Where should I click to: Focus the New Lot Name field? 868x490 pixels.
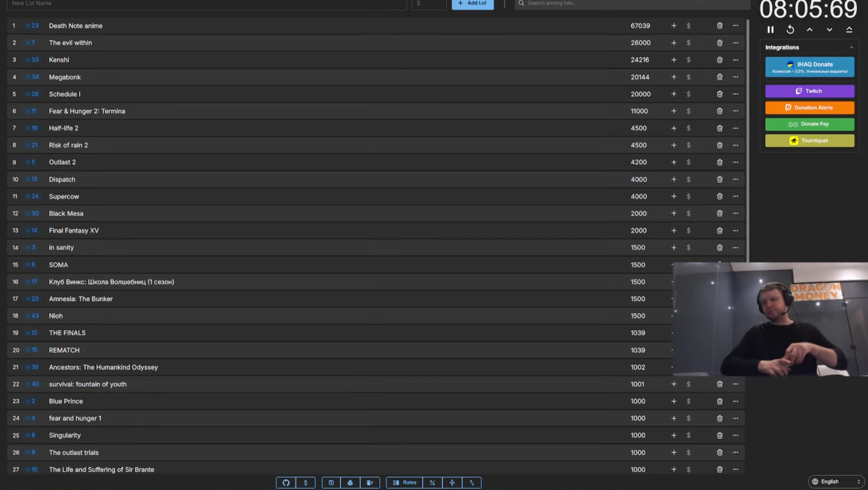[207, 4]
